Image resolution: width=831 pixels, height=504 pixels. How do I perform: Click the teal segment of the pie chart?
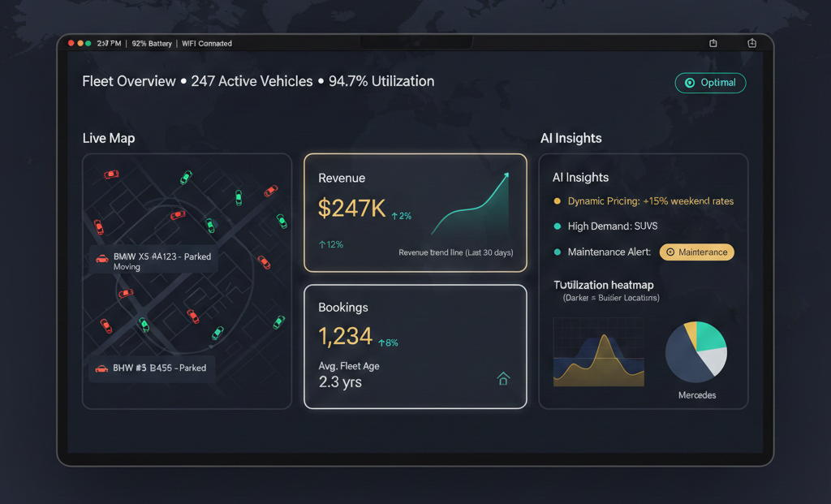[x=711, y=334]
